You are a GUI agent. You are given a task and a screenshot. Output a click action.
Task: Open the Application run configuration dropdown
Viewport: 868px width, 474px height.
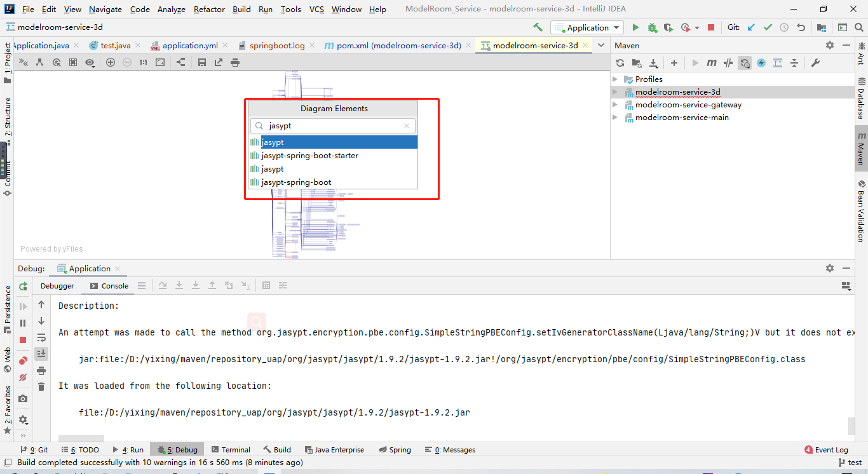pyautogui.click(x=587, y=27)
